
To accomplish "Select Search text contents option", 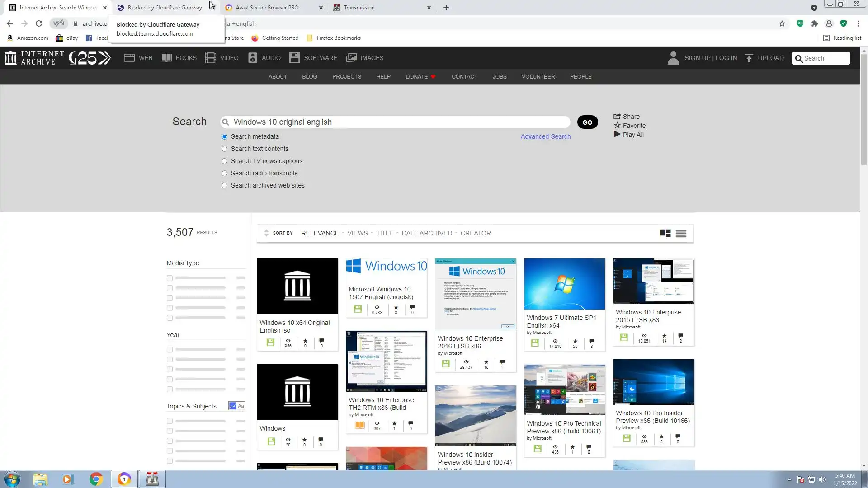I will (224, 149).
